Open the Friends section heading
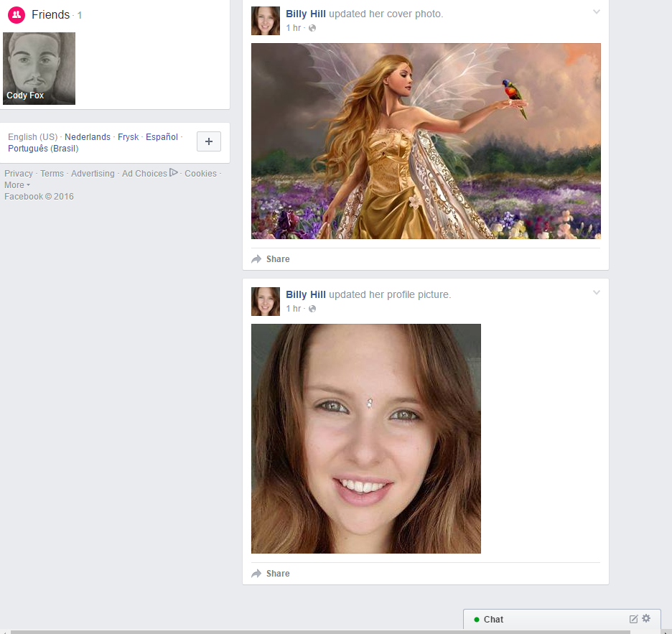 coord(50,14)
